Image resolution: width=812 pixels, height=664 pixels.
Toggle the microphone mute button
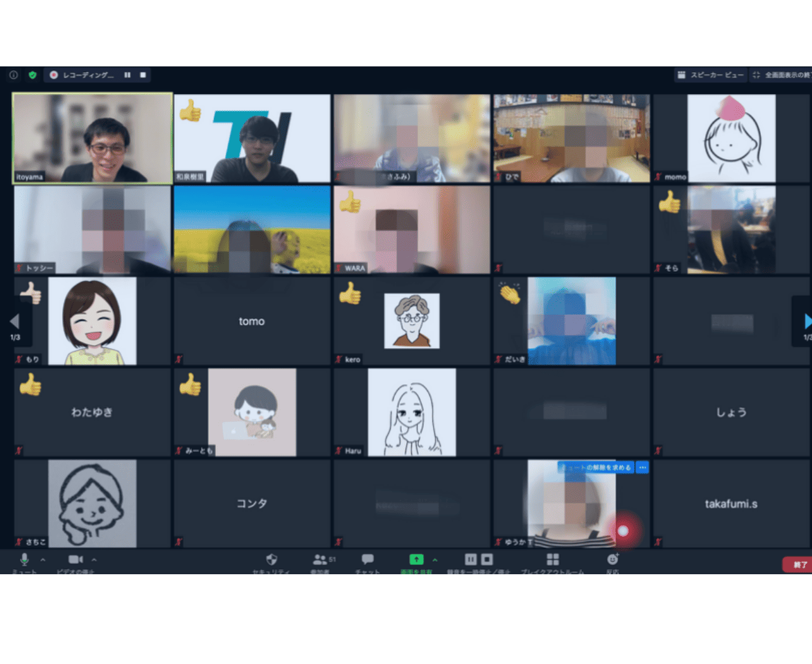(x=25, y=559)
